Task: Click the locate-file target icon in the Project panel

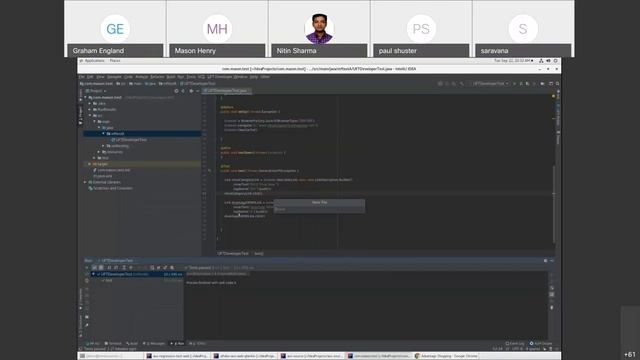Action: [x=176, y=91]
